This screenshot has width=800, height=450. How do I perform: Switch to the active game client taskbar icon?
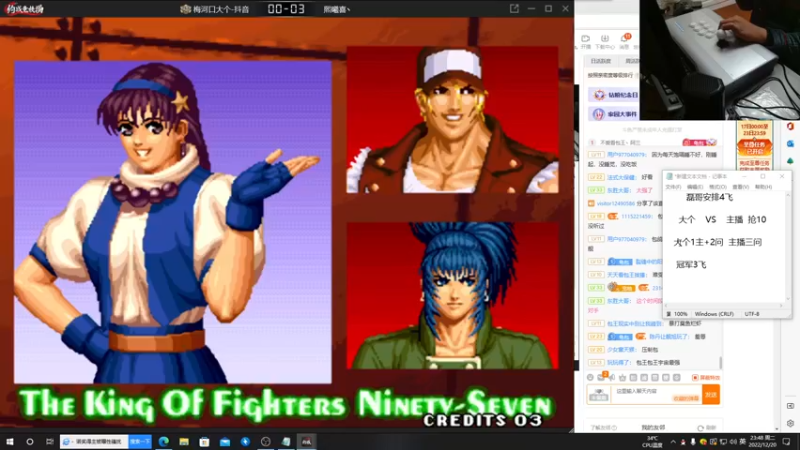(307, 442)
